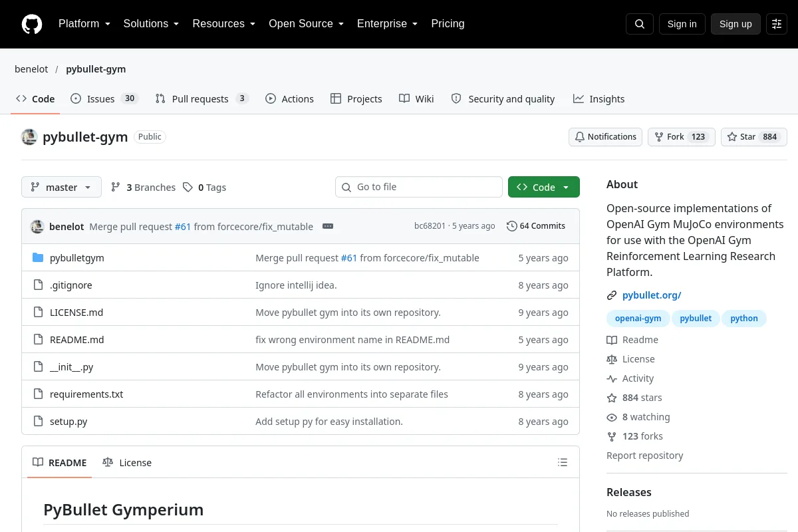Go to the Pricing page
Image resolution: width=798 pixels, height=532 pixels.
(x=448, y=24)
